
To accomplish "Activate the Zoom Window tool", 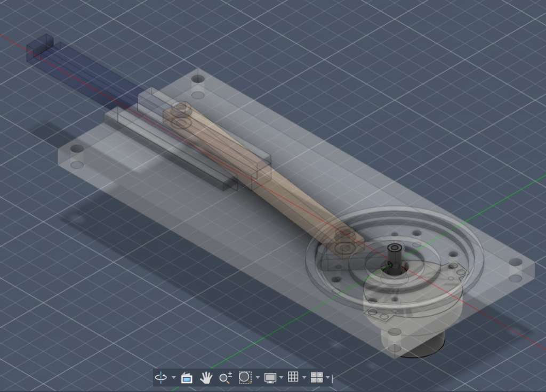I will tap(245, 378).
